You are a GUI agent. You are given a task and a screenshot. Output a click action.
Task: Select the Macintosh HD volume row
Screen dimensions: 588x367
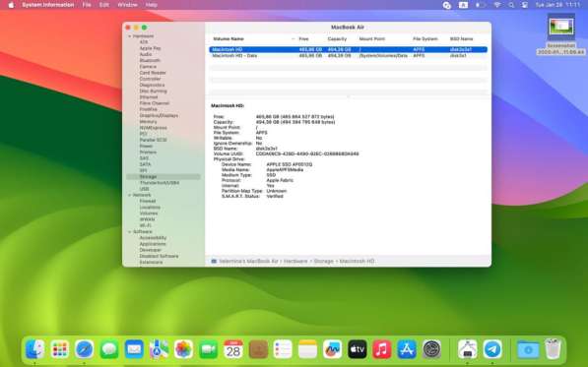tap(348, 49)
